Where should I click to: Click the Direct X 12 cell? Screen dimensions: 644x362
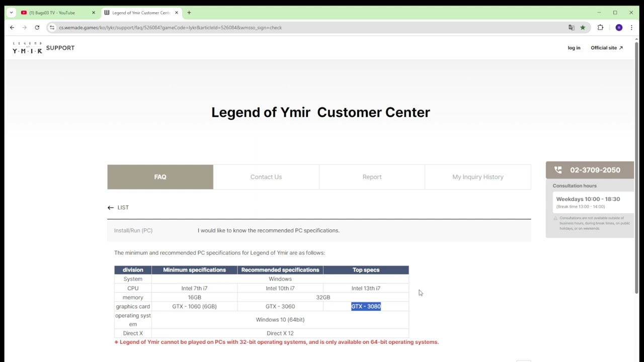pyautogui.click(x=280, y=333)
